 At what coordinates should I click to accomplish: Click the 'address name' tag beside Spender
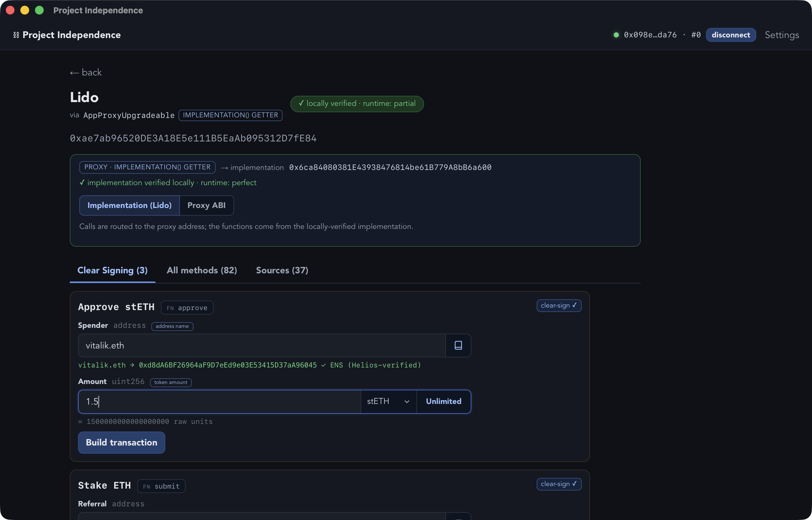pos(172,326)
